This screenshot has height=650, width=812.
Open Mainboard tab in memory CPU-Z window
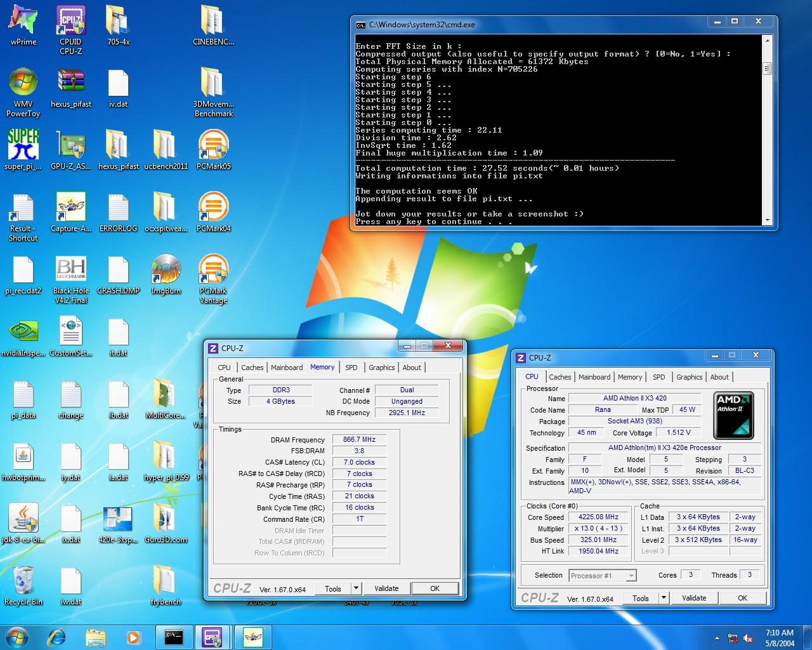click(287, 368)
